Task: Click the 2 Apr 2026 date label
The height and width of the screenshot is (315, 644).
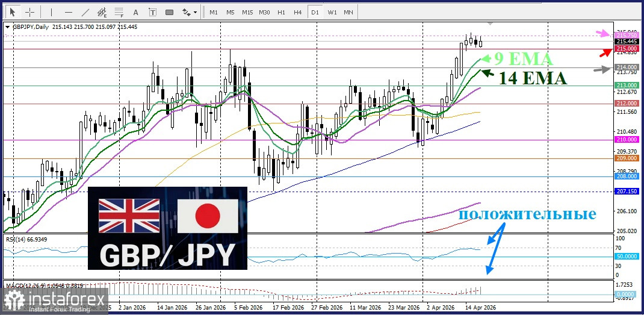Action: (441, 308)
